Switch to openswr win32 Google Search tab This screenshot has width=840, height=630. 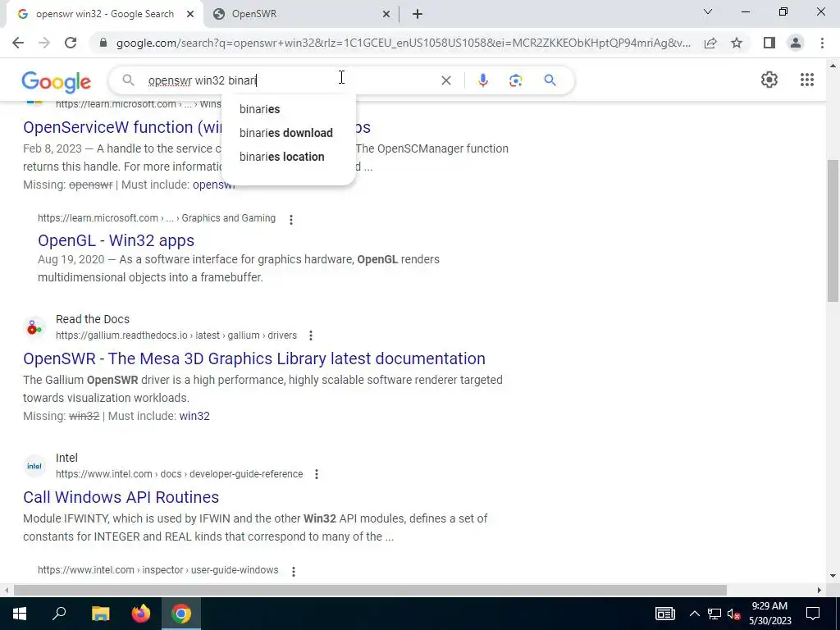[x=104, y=14]
